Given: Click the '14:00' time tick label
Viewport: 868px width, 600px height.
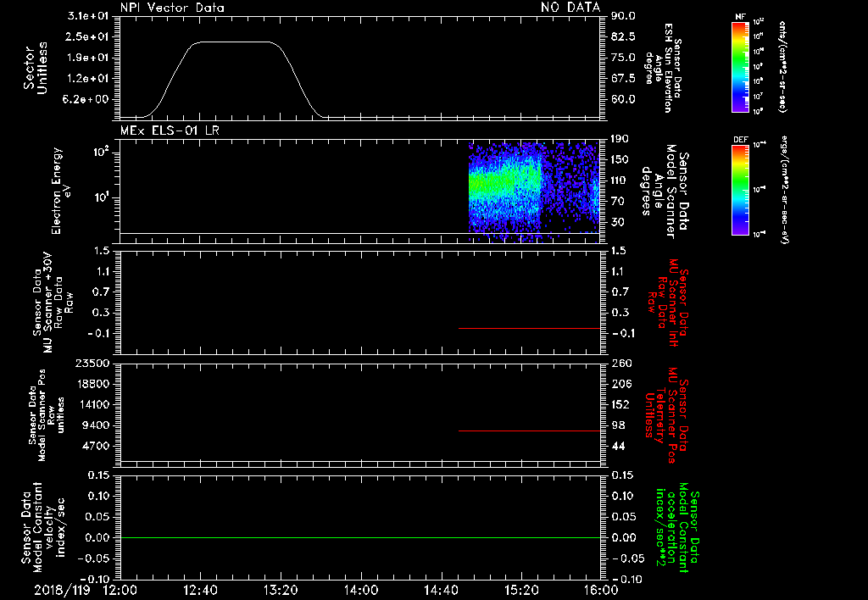Looking at the screenshot, I should coord(361,590).
